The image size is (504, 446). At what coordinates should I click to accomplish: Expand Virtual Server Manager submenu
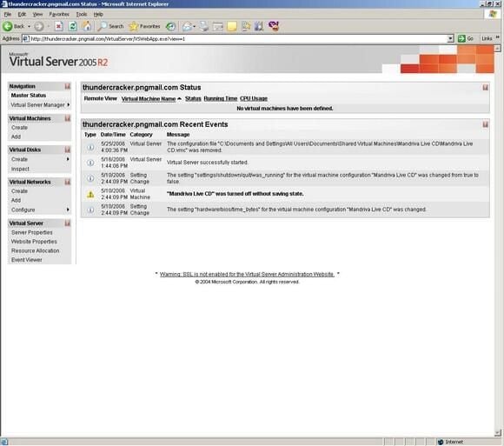[x=69, y=105]
